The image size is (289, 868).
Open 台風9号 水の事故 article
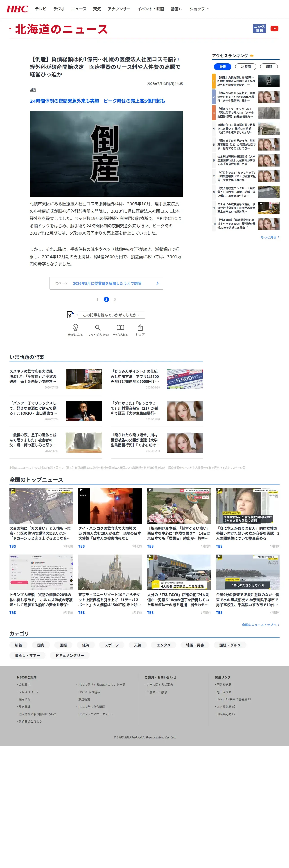[248, 585]
